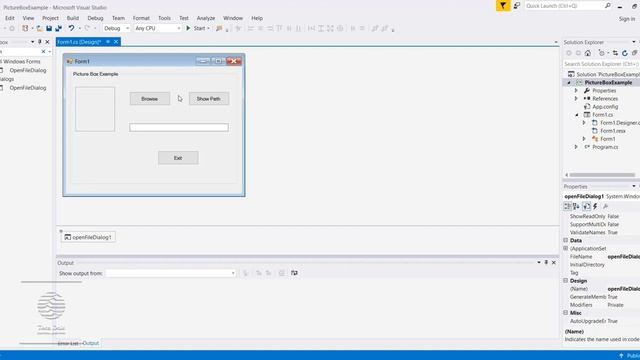Click Solution Explorer Refresh icon
Image resolution: width=640 pixels, height=360 pixels.
624,53
